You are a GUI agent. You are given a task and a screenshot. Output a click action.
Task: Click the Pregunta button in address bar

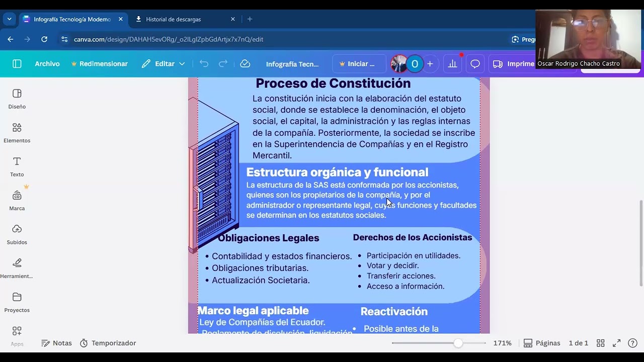click(x=523, y=39)
